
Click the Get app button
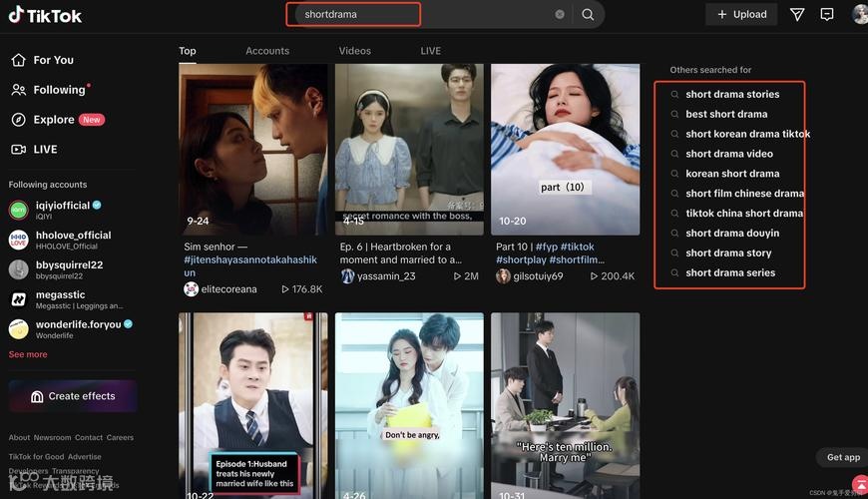point(843,457)
